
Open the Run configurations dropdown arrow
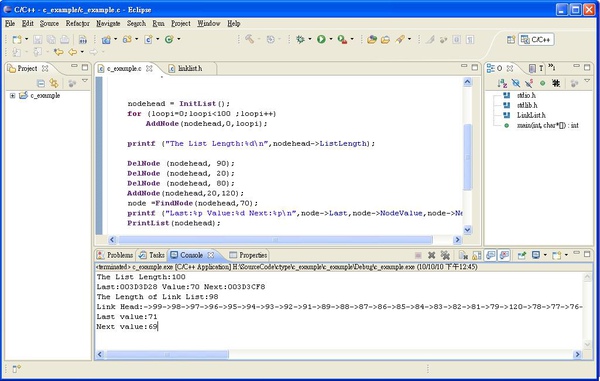pos(331,39)
